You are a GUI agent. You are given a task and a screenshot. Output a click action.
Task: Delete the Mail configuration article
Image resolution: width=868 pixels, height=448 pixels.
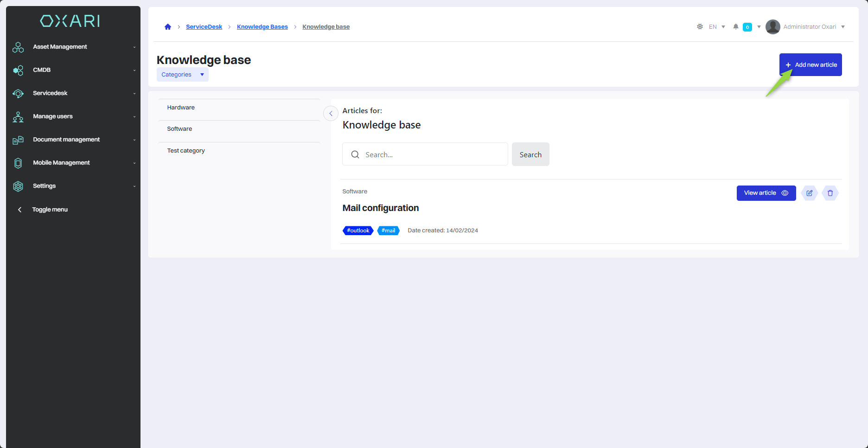pos(830,193)
